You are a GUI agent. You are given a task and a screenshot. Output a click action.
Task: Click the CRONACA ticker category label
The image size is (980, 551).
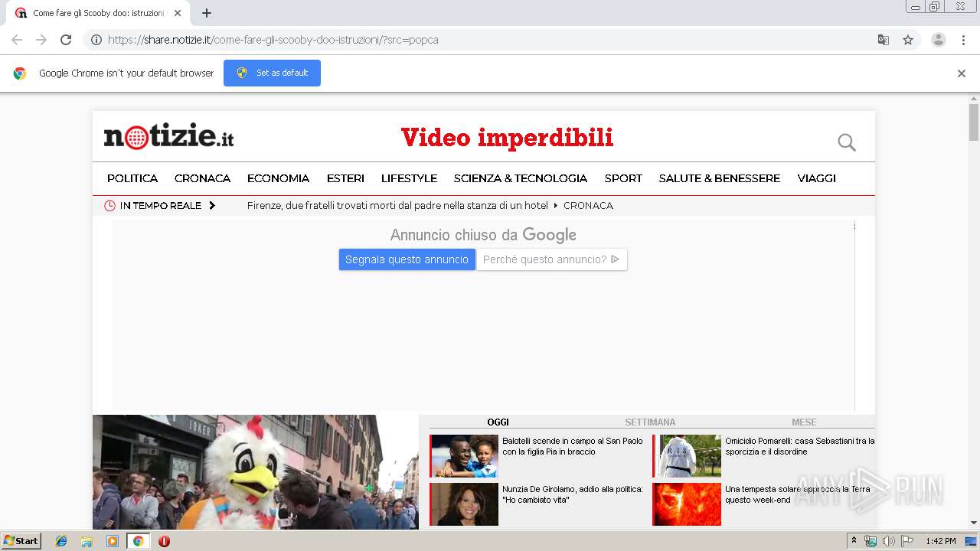point(588,206)
